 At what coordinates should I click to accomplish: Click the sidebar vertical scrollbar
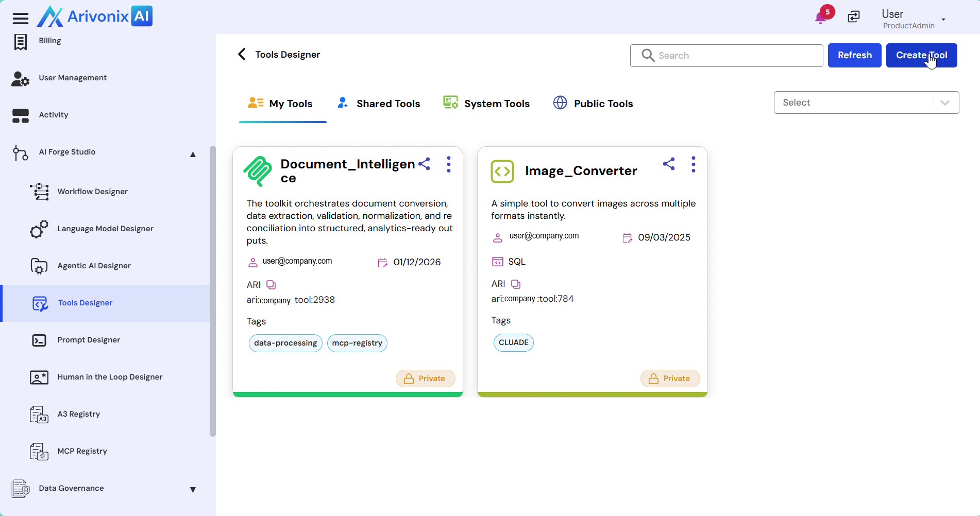(x=212, y=291)
